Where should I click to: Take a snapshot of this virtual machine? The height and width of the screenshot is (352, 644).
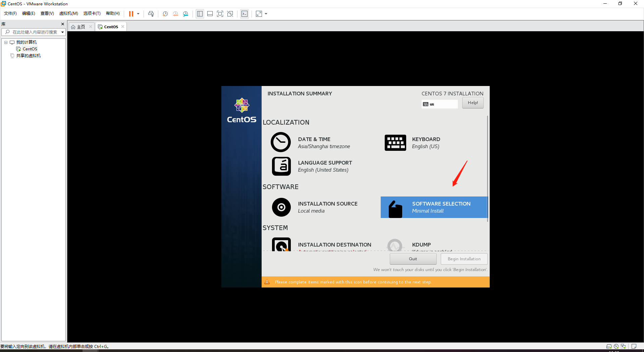pos(165,14)
